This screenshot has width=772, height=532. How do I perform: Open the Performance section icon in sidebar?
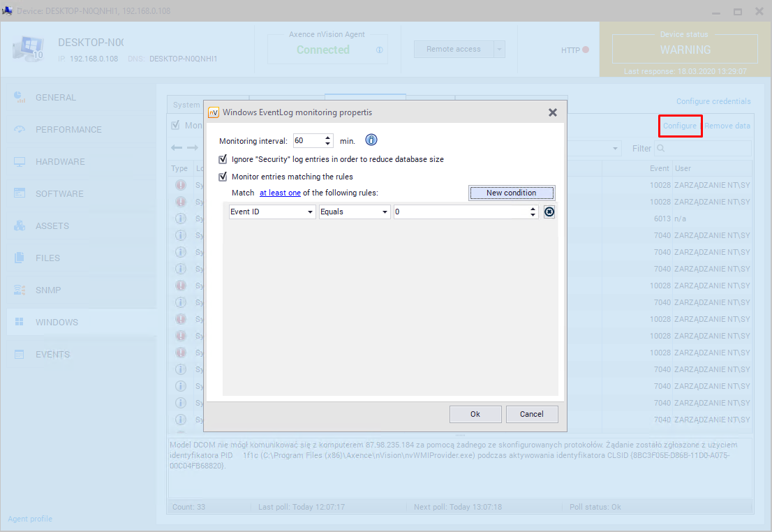[x=20, y=130]
